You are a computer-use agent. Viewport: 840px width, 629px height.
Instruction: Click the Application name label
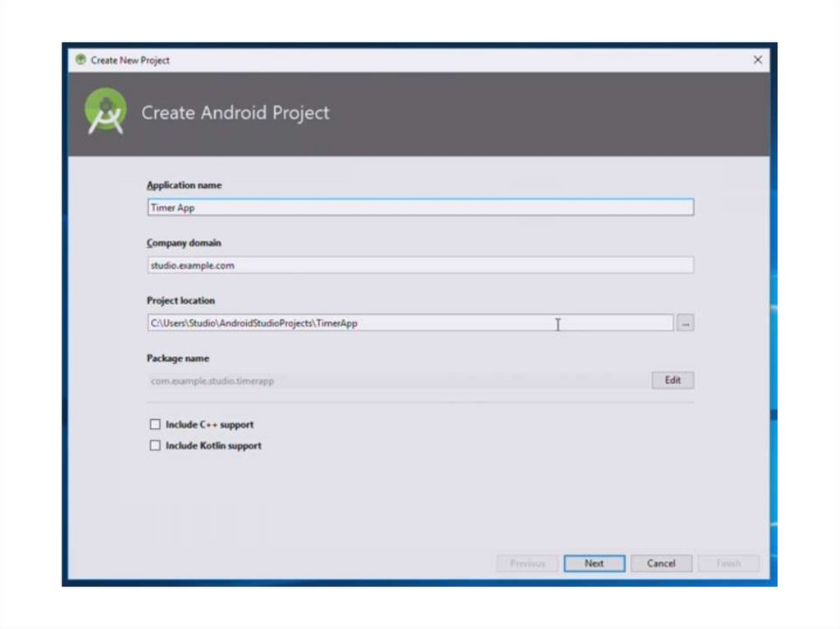(184, 185)
